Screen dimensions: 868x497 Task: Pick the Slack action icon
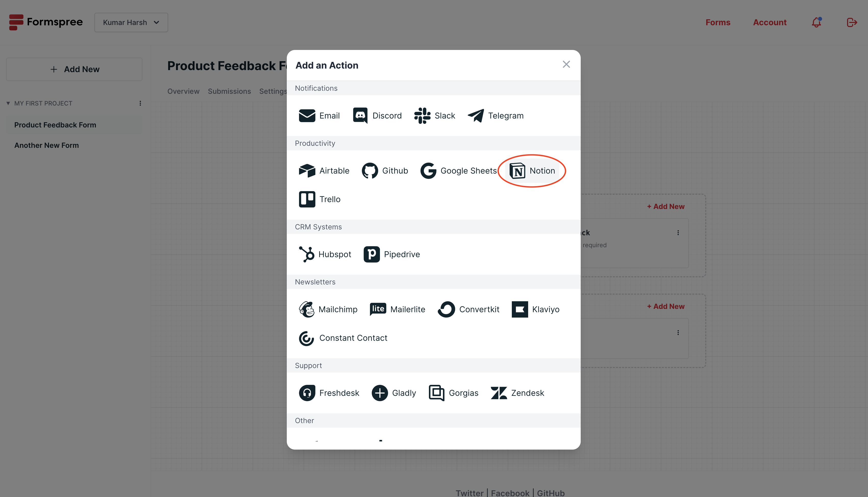pyautogui.click(x=422, y=116)
